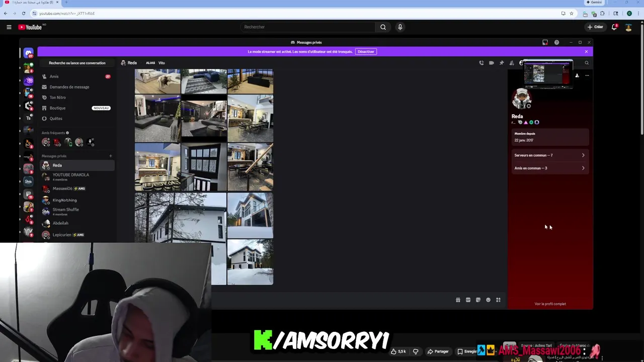The height and width of the screenshot is (362, 644).
Task: Disable streamer mode with Désactiver
Action: pos(366,52)
